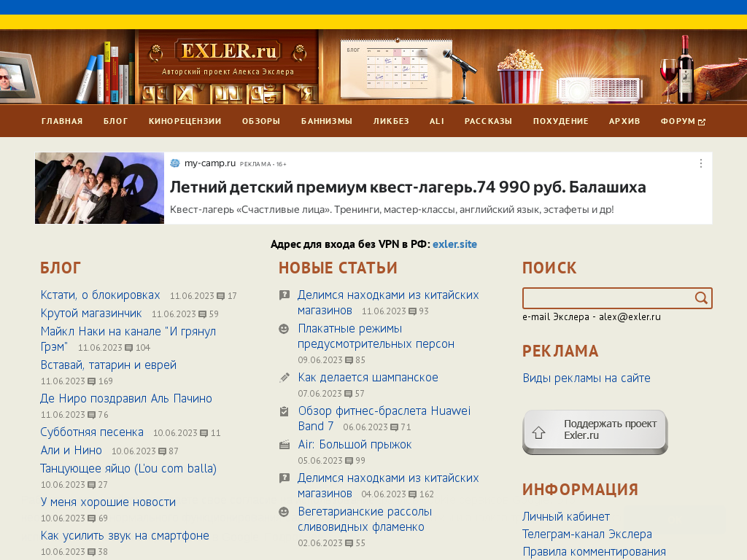Screen dimensions: 747x560
Task: Click comment icon for 'Али и Нино'
Action: click(162, 451)
